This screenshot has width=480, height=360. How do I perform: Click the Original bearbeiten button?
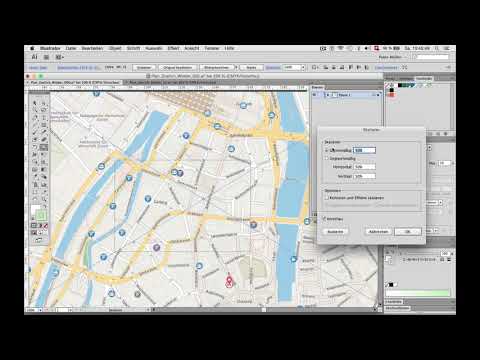pyautogui.click(x=177, y=68)
